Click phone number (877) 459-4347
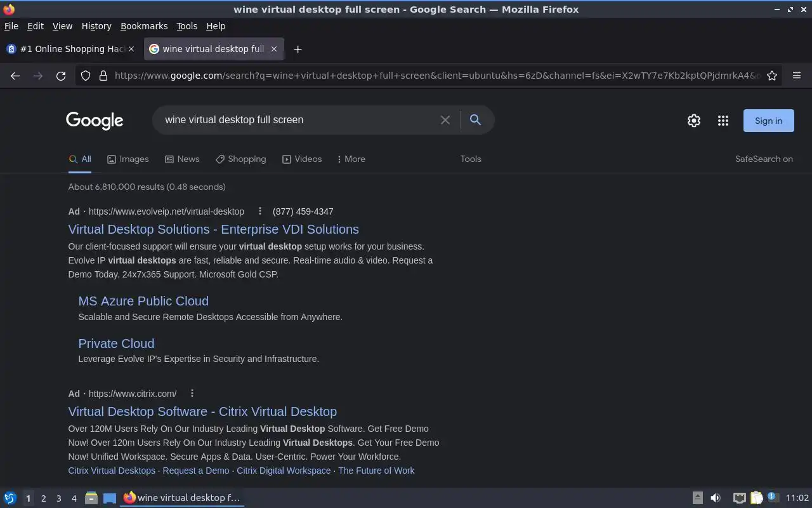 point(303,211)
